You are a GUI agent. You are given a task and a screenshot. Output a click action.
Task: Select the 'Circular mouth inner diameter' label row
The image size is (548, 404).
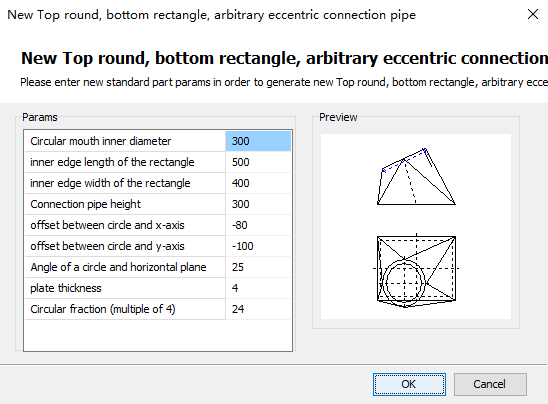coord(125,141)
